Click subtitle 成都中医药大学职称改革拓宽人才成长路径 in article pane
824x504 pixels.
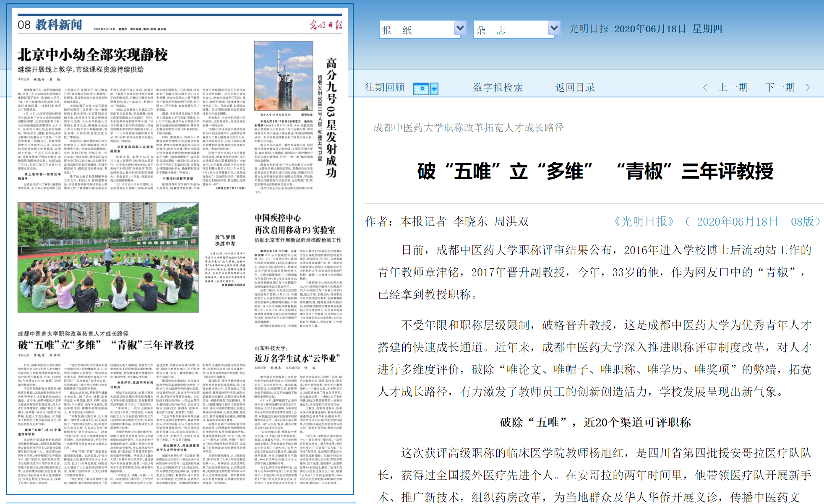click(469, 127)
